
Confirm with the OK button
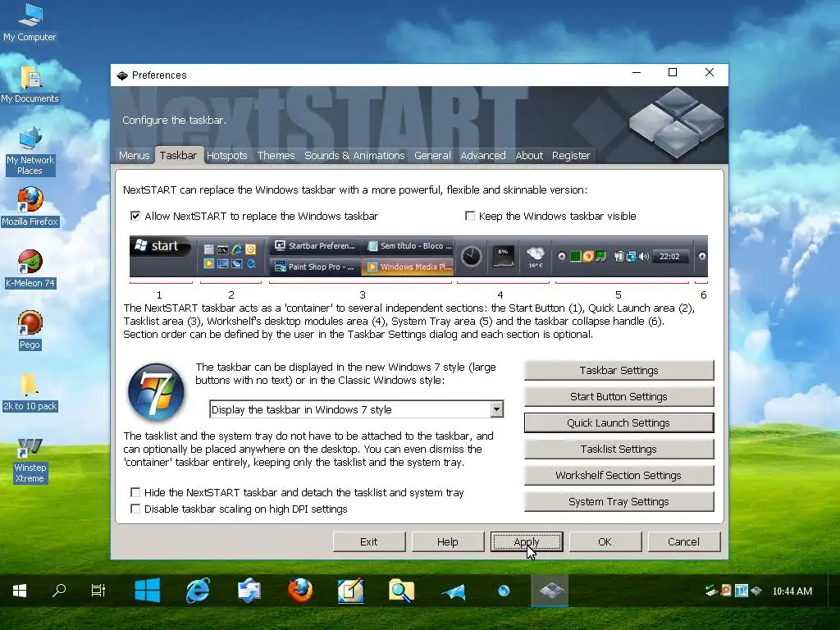tap(605, 541)
